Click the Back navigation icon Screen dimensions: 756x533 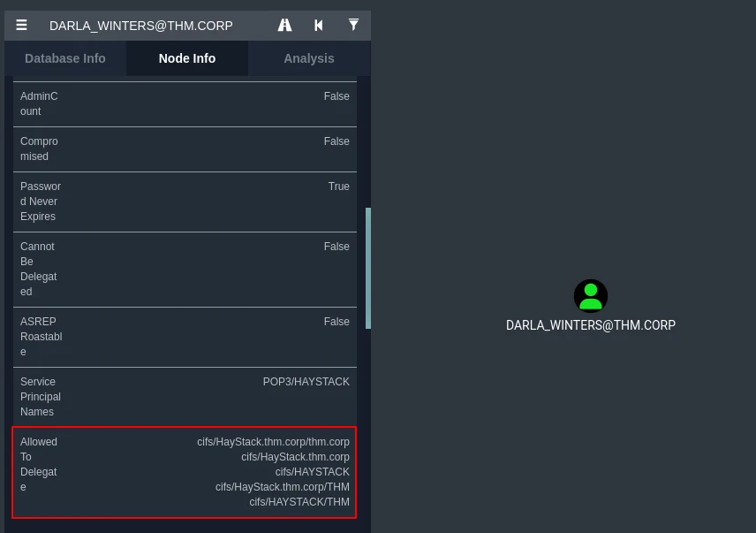[x=319, y=26]
